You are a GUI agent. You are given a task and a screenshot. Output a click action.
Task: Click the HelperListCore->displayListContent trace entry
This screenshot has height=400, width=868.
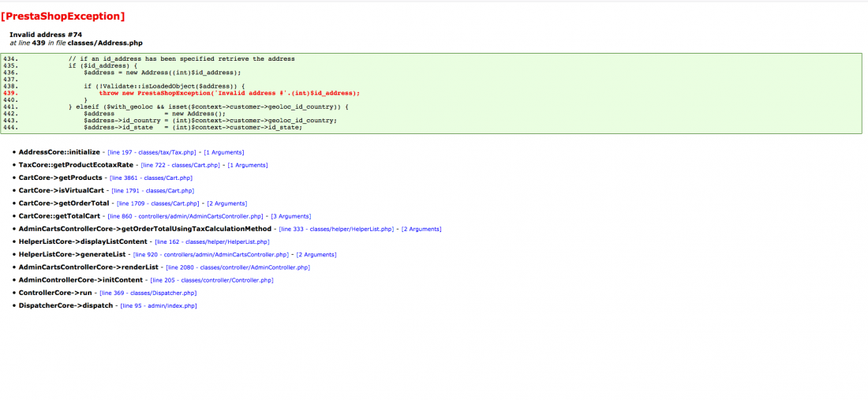tap(83, 241)
